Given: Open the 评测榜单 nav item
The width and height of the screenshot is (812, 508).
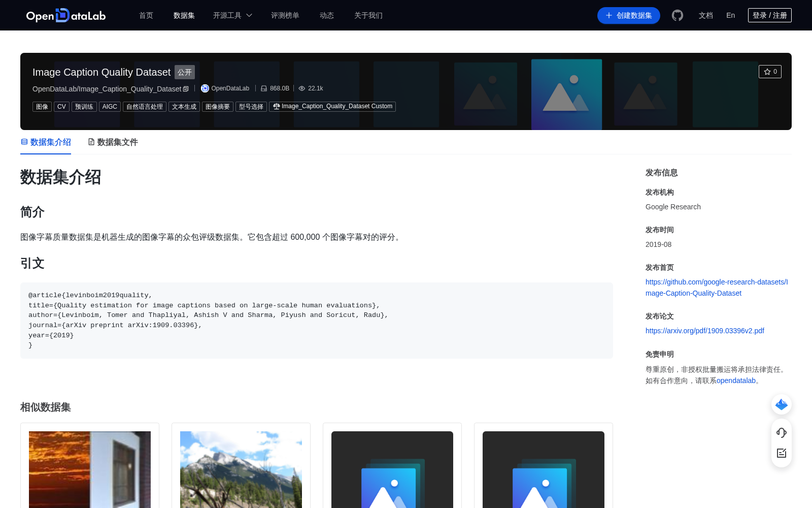Looking at the screenshot, I should point(285,15).
